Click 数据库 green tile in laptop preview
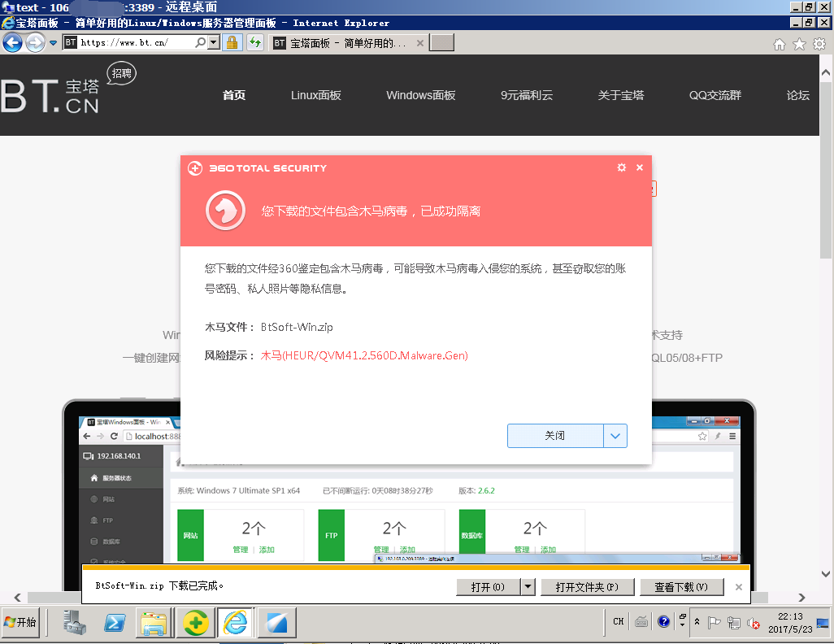This screenshot has width=834, height=644. click(472, 535)
